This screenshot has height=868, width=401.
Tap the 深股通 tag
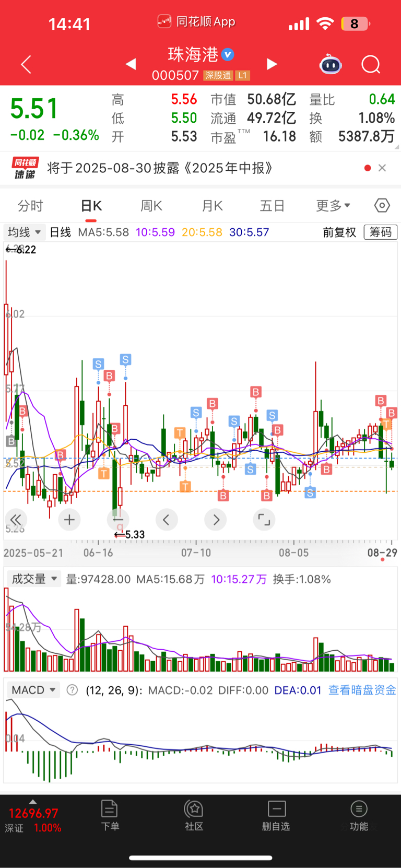(218, 76)
